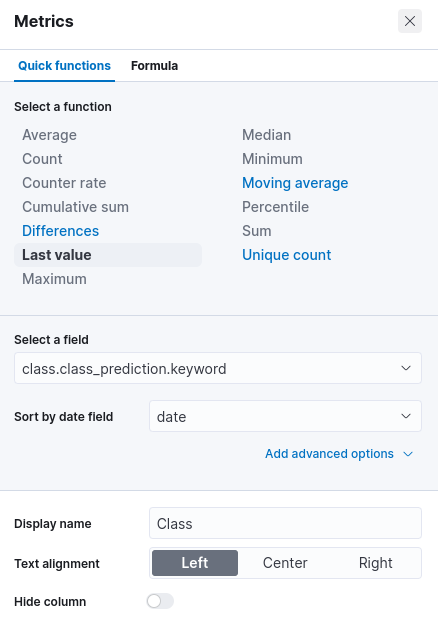This screenshot has height=633, width=442.
Task: Click the chevron beside Add advanced options
Action: (x=408, y=454)
